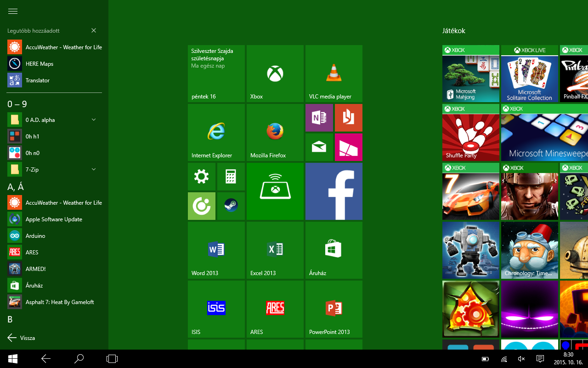Expand the 0 A.D. alpha folder chevron
This screenshot has height=368, width=588.
(94, 120)
